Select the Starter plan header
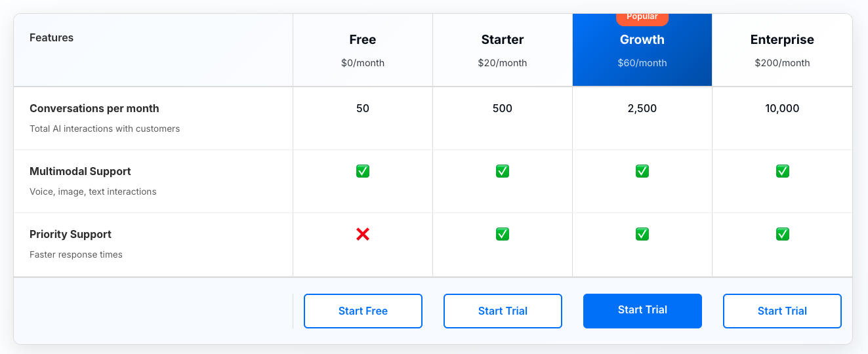 click(x=503, y=40)
